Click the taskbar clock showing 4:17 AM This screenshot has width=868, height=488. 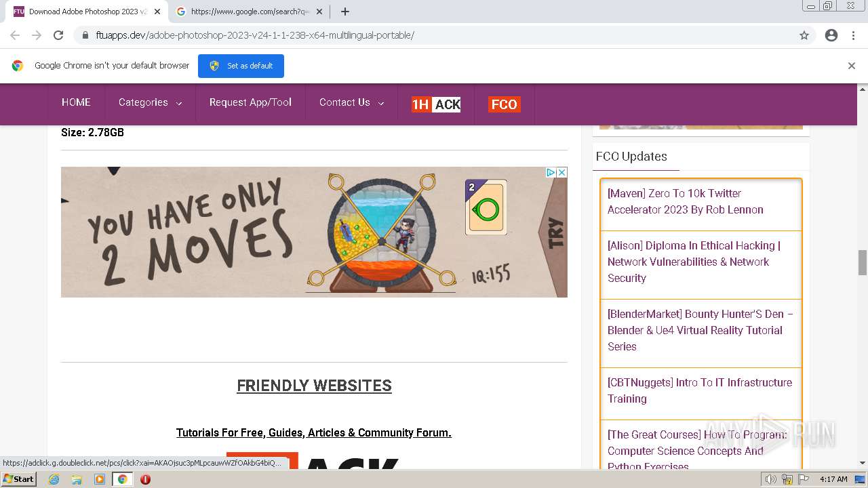(833, 479)
